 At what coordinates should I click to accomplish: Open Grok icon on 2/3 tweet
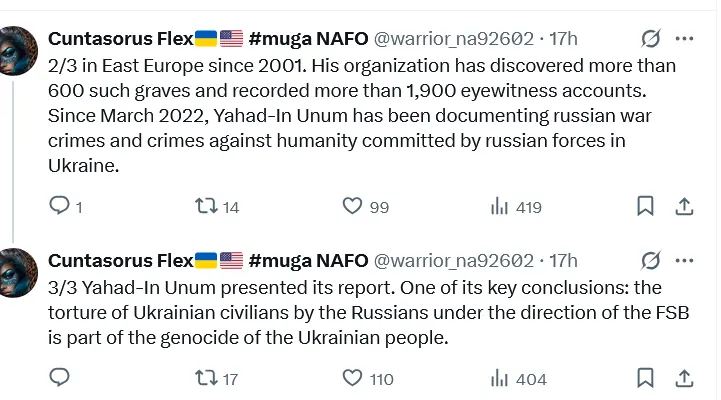click(651, 39)
